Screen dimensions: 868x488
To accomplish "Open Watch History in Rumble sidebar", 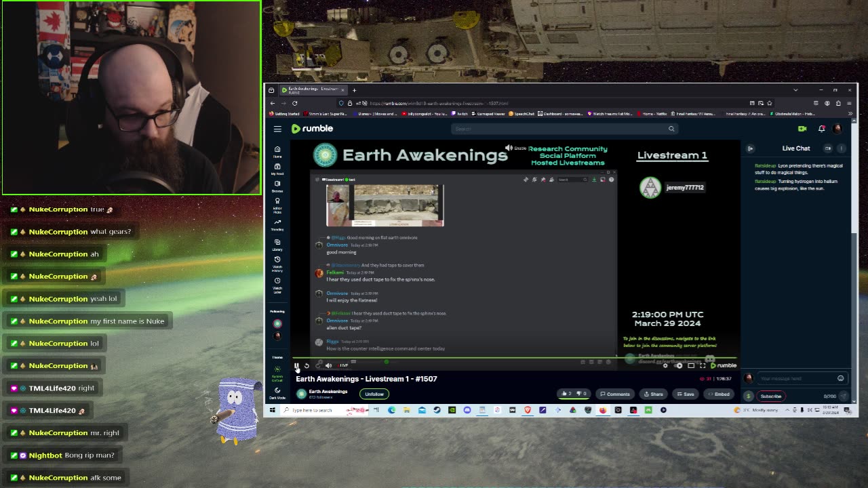I will click(277, 264).
